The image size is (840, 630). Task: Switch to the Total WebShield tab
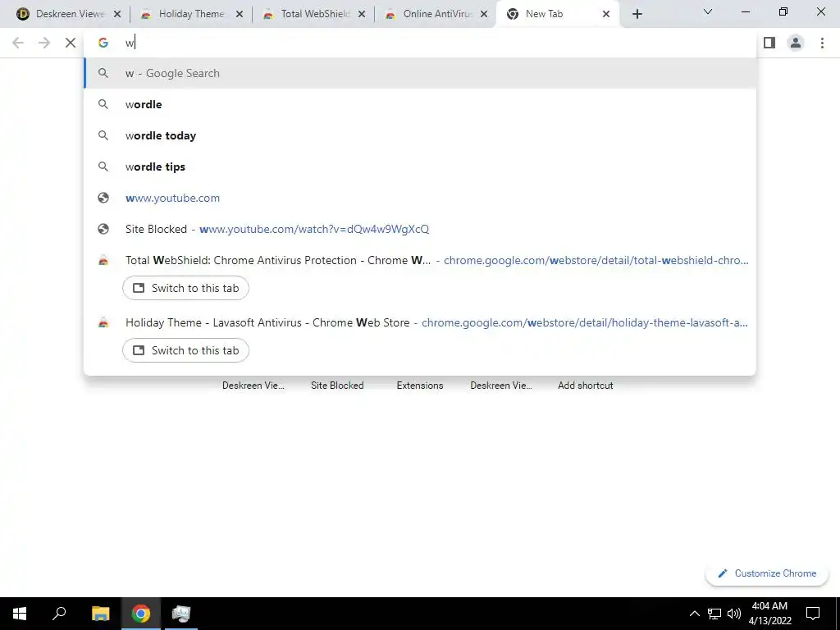tap(313, 14)
